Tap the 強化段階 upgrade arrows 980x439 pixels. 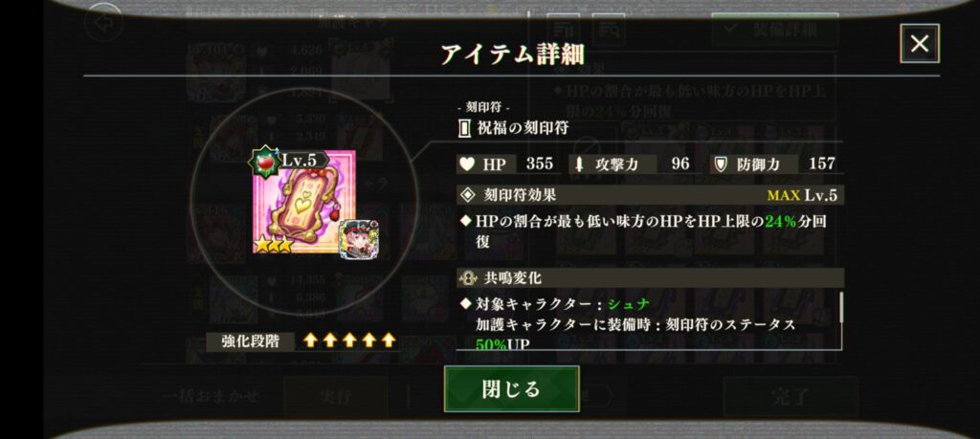(x=349, y=340)
